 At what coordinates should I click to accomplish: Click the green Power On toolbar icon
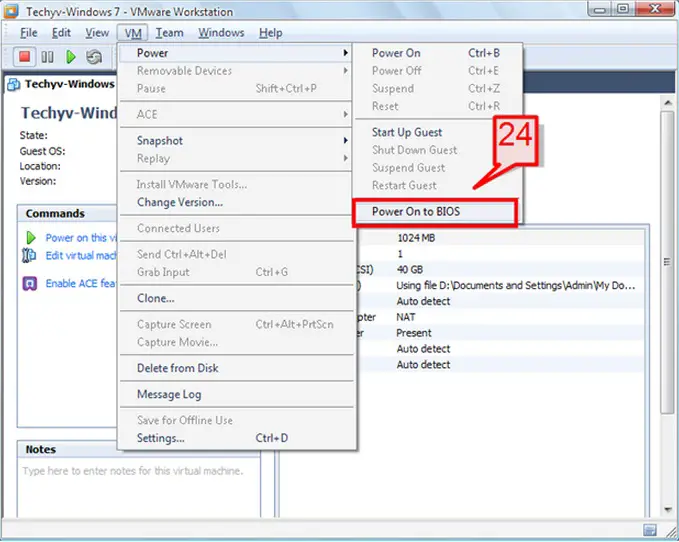click(x=71, y=57)
